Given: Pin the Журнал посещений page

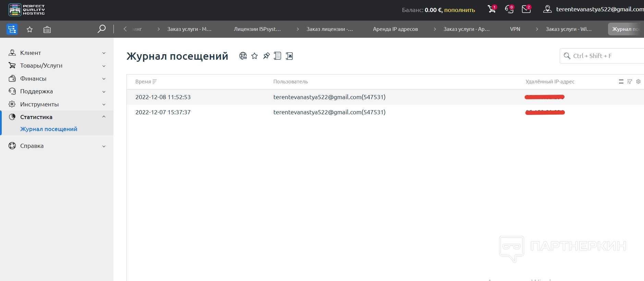Looking at the screenshot, I should [x=266, y=56].
